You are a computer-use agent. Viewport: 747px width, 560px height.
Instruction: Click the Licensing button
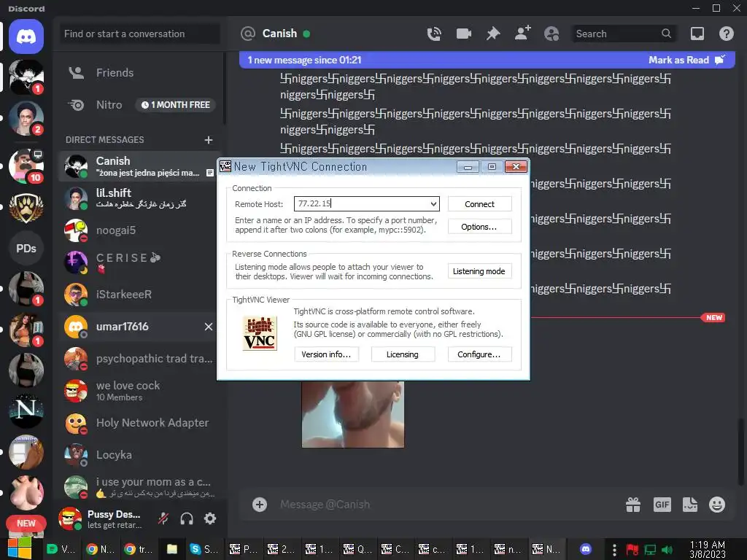403,354
